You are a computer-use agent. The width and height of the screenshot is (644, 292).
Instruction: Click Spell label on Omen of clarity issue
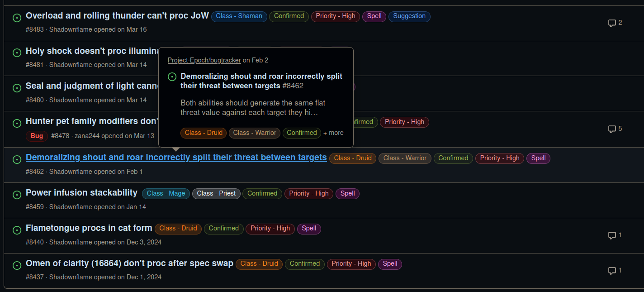pyautogui.click(x=390, y=264)
